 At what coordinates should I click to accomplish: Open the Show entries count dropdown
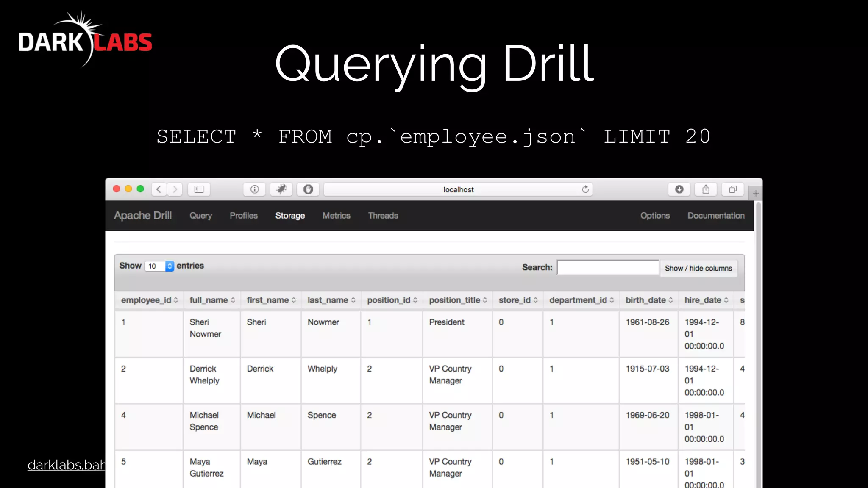tap(159, 266)
